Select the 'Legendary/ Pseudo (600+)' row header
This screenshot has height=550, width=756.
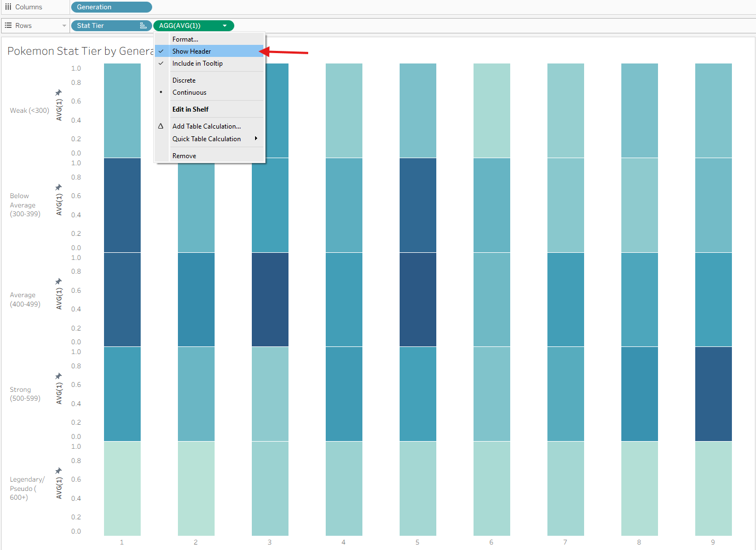pos(27,488)
